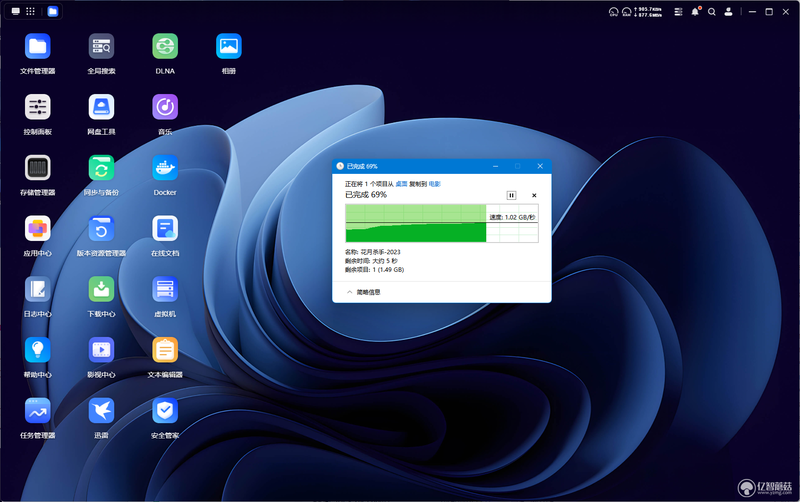The height and width of the screenshot is (502, 800).
Task: Open the 相册 photo album app
Action: click(x=229, y=47)
